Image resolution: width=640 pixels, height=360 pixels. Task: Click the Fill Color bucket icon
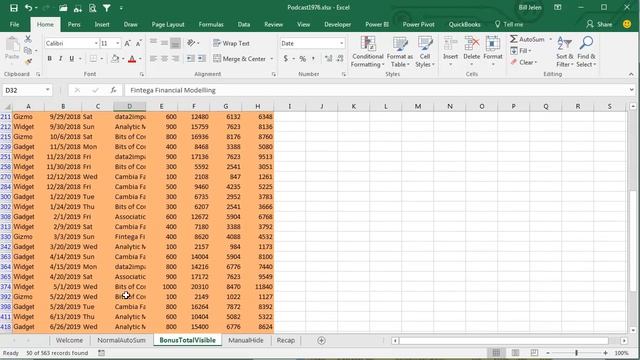[x=115, y=59]
